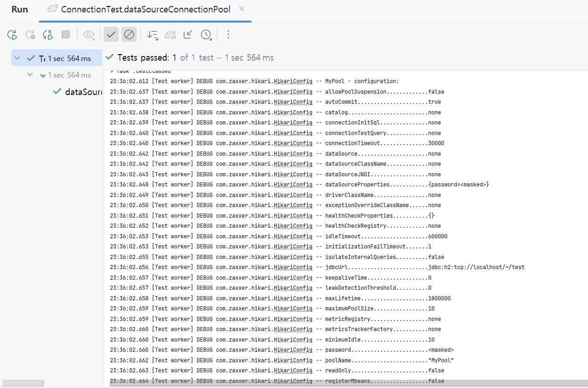Toggle Show Passed tests checkmark filter
The image size is (588, 388).
point(111,34)
